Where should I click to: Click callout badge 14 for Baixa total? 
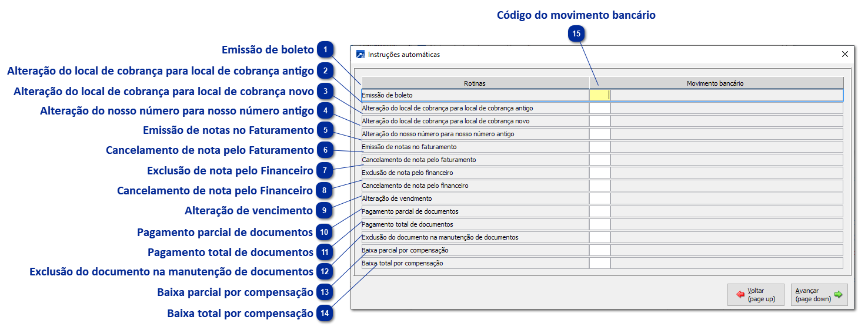point(325,314)
